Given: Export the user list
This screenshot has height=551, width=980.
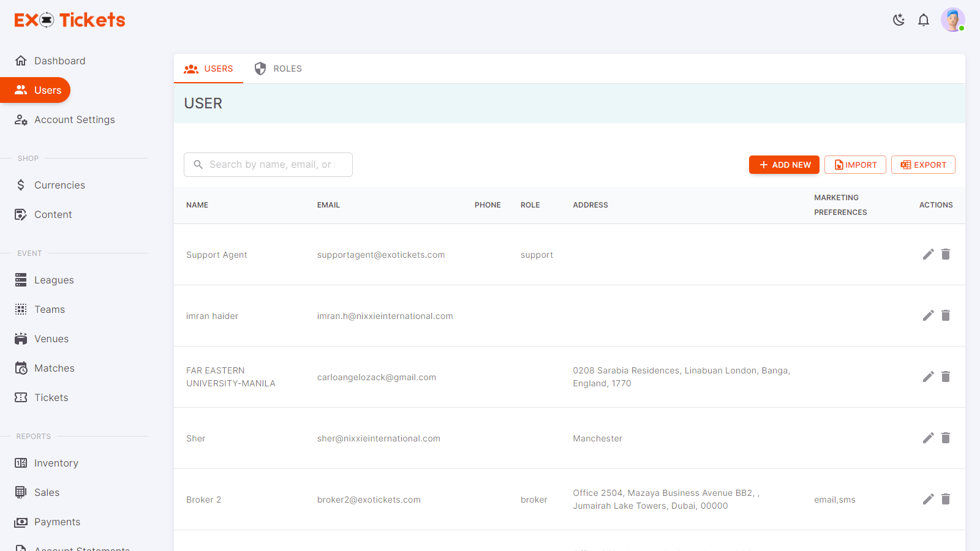Looking at the screenshot, I should (923, 164).
